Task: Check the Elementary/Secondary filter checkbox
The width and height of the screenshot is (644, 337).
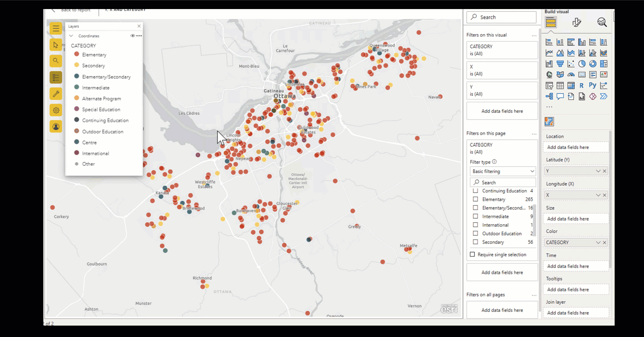Action: tap(475, 208)
